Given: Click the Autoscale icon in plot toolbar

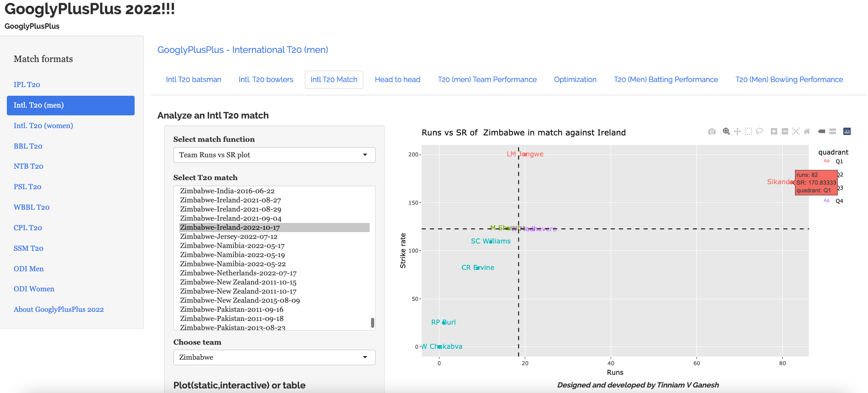Looking at the screenshot, I should (x=796, y=132).
